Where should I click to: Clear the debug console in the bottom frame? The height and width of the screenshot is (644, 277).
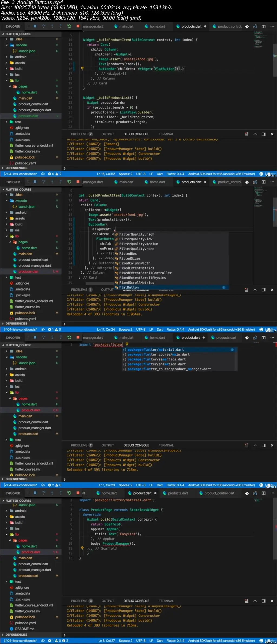pos(246,601)
